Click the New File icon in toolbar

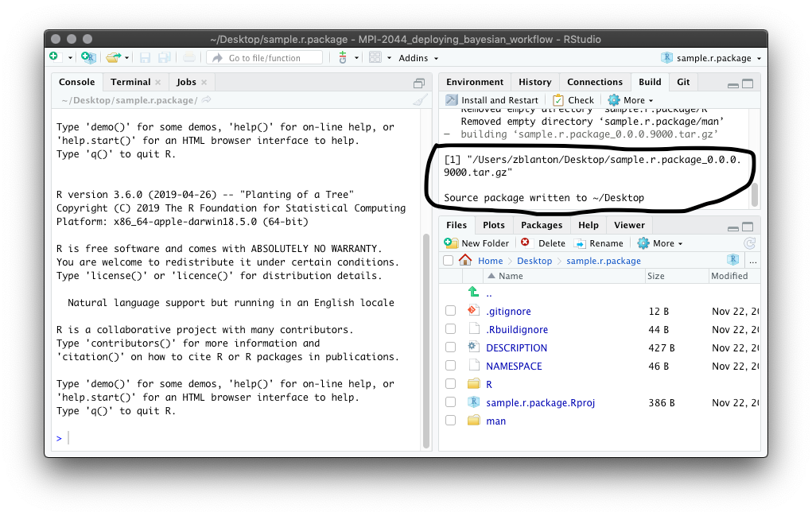click(54, 57)
